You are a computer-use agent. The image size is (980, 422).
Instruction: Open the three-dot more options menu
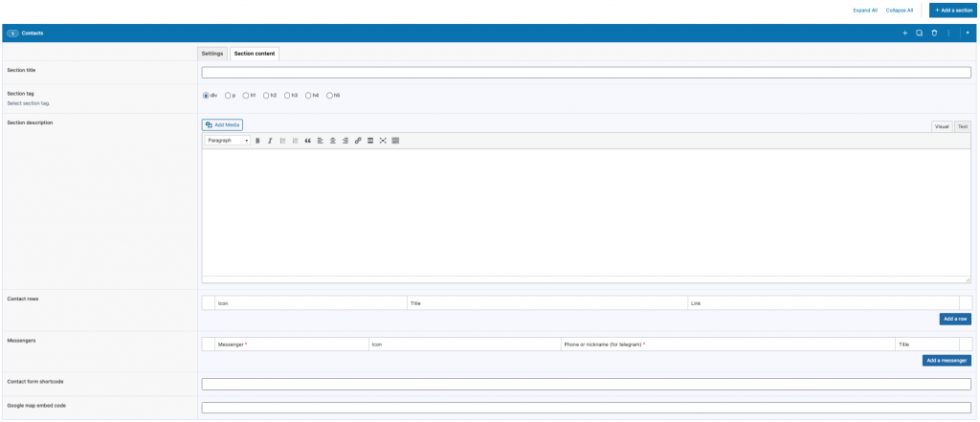click(948, 33)
